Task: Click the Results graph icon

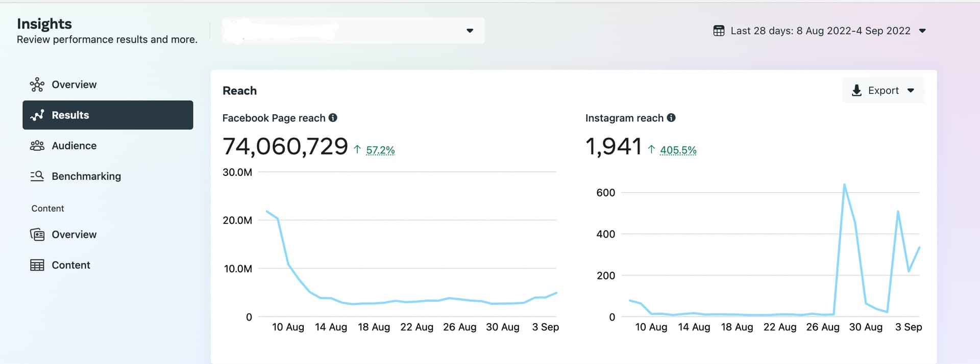Action: point(37,115)
